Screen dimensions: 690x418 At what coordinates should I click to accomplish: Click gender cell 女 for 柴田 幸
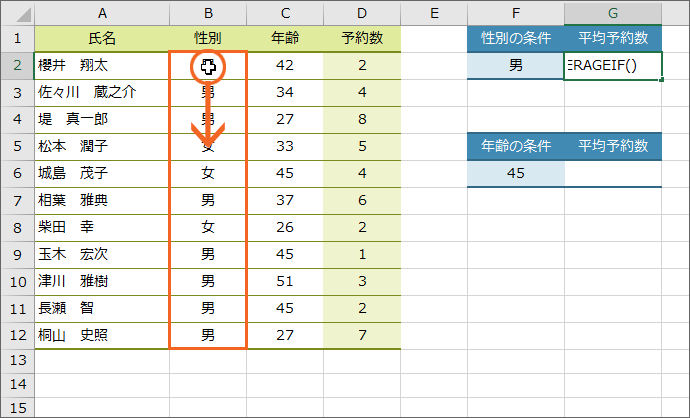click(x=208, y=227)
